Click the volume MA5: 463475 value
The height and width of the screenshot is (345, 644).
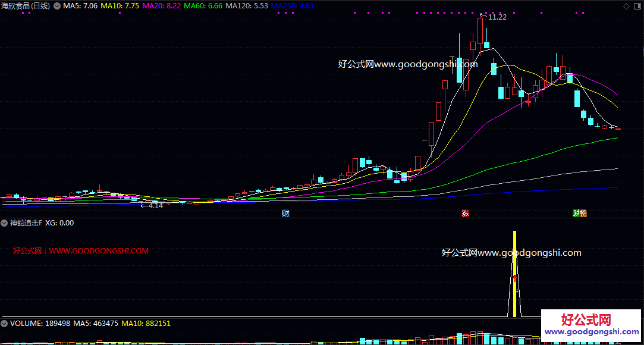(x=96, y=323)
